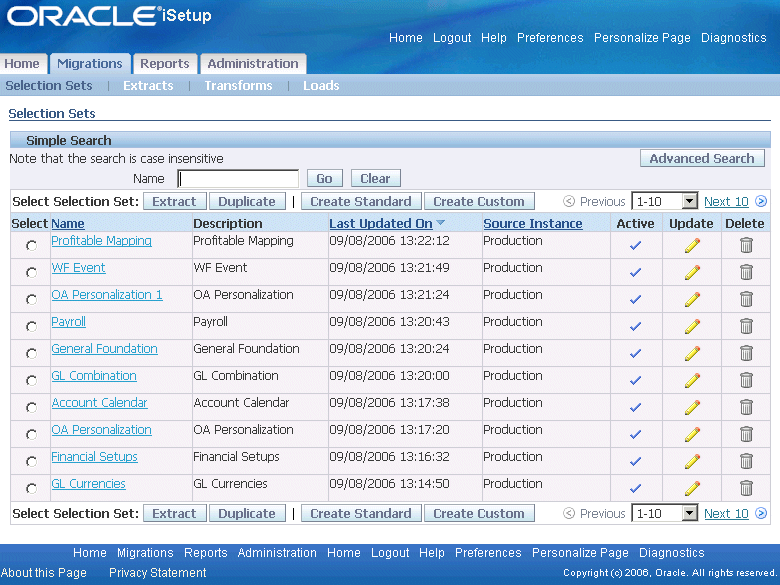Screen dimensions: 780x585
Task: Click the top Create Custom button
Action: [479, 201]
